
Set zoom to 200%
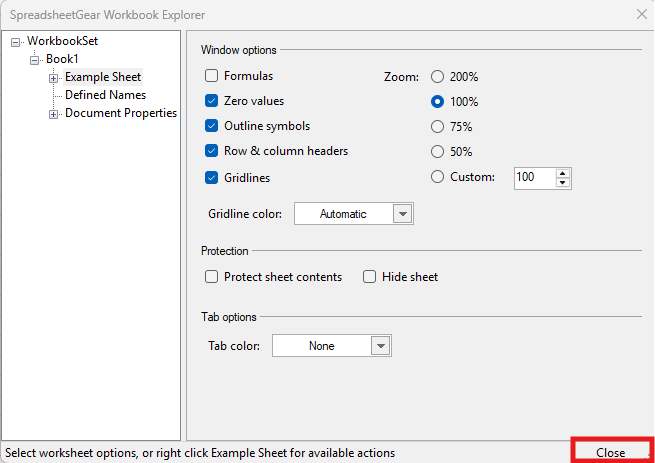[x=437, y=76]
